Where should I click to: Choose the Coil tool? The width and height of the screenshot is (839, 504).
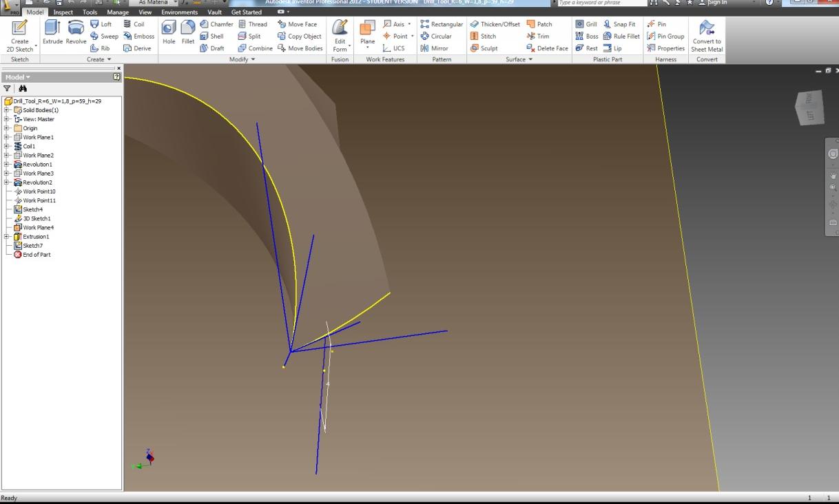(133, 24)
